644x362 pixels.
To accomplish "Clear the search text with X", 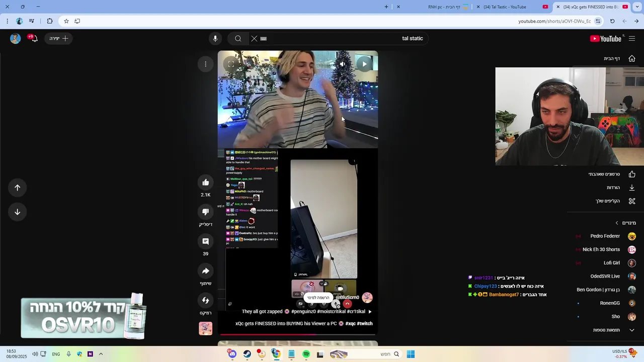I will coord(254,38).
